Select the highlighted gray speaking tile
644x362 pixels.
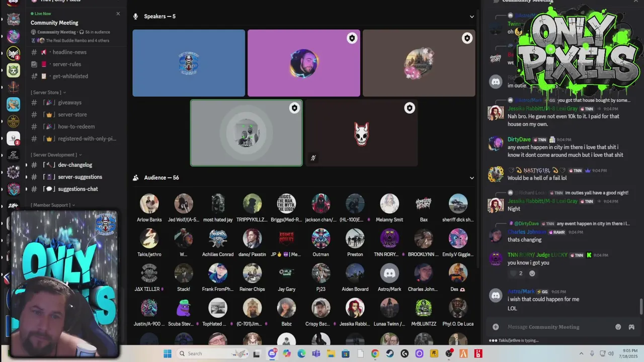point(246,133)
